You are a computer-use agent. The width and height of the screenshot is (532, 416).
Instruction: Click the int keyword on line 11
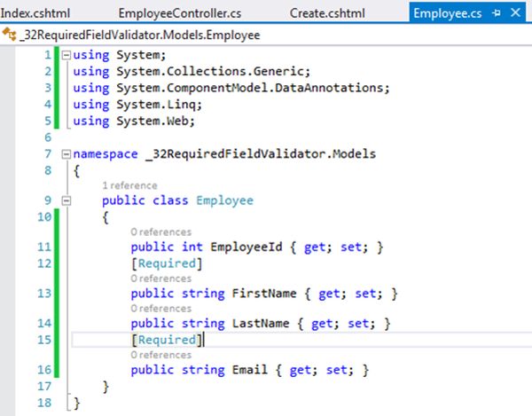[192, 247]
